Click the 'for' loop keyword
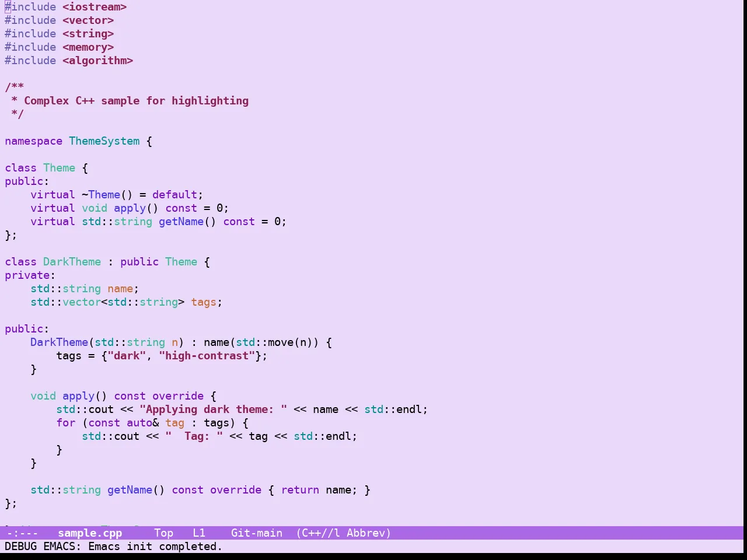The image size is (747, 560). [x=65, y=423]
